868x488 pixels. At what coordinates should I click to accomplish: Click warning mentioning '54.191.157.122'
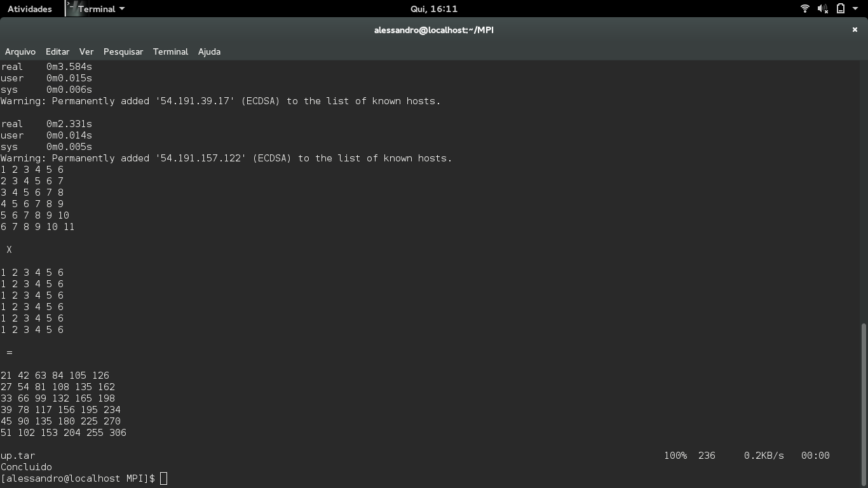[x=226, y=158]
